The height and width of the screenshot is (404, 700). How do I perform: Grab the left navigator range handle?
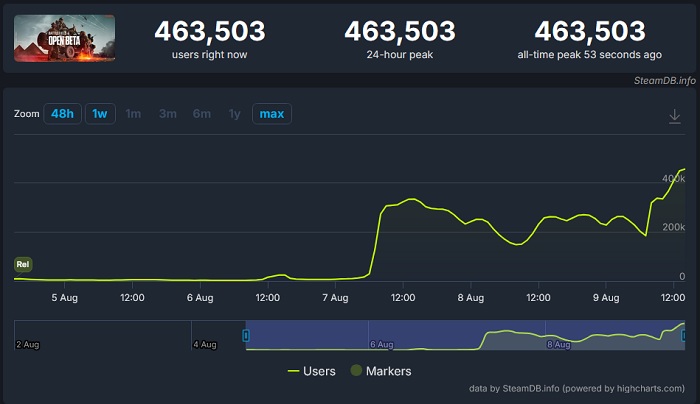click(246, 335)
